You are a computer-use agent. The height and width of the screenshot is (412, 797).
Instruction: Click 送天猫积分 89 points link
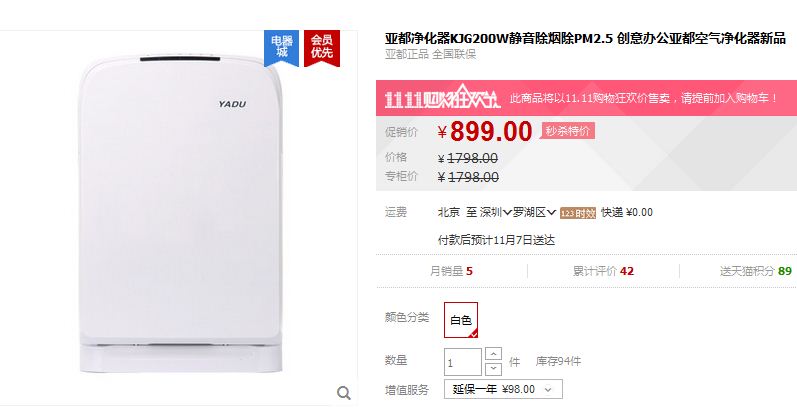tap(756, 271)
